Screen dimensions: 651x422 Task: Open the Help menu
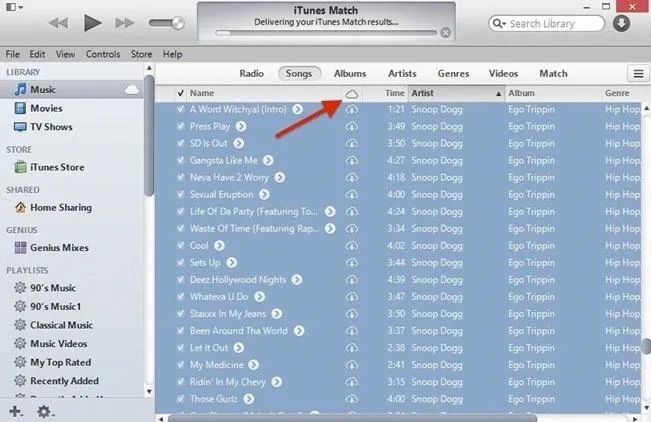172,54
